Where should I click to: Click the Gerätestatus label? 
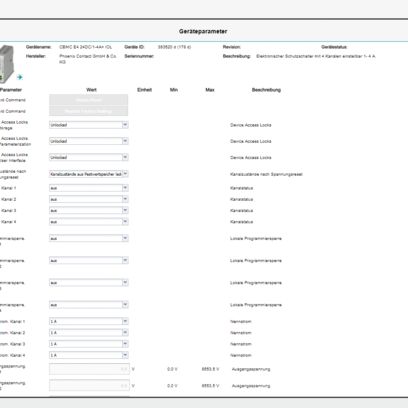tap(334, 47)
